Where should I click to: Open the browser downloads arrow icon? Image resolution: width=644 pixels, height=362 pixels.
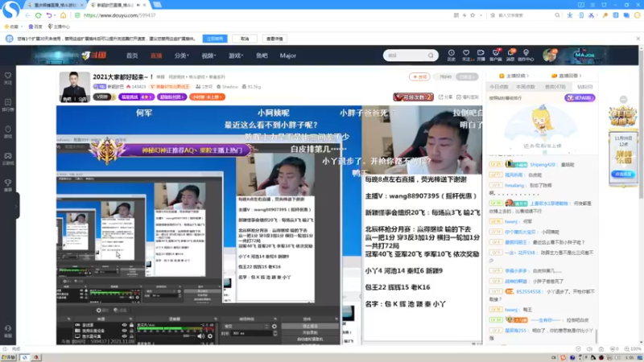point(570,15)
